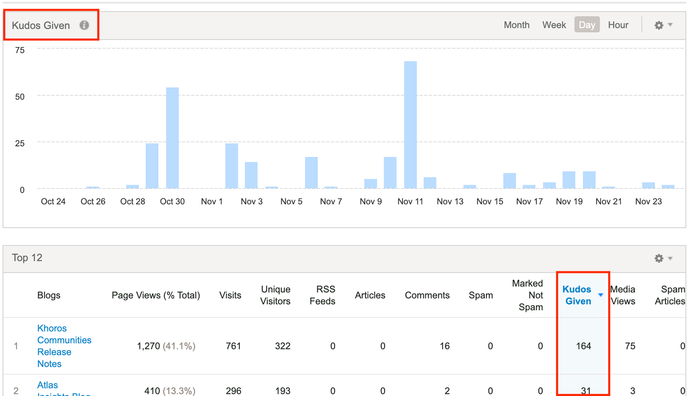Sort by Blogs column header

49,295
